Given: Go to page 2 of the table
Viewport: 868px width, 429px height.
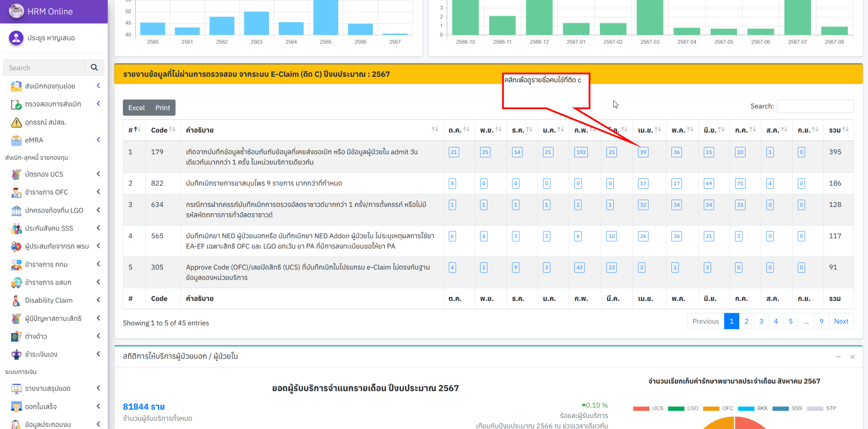Looking at the screenshot, I should pyautogui.click(x=746, y=321).
